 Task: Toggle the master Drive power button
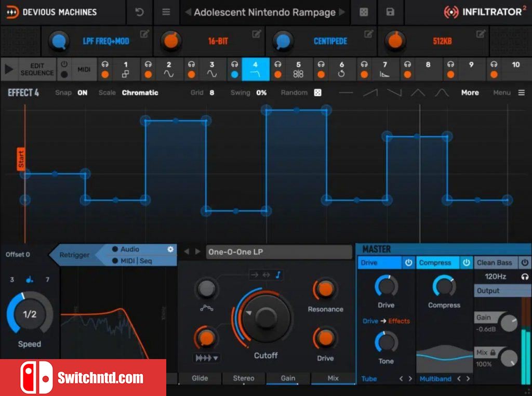coord(408,262)
